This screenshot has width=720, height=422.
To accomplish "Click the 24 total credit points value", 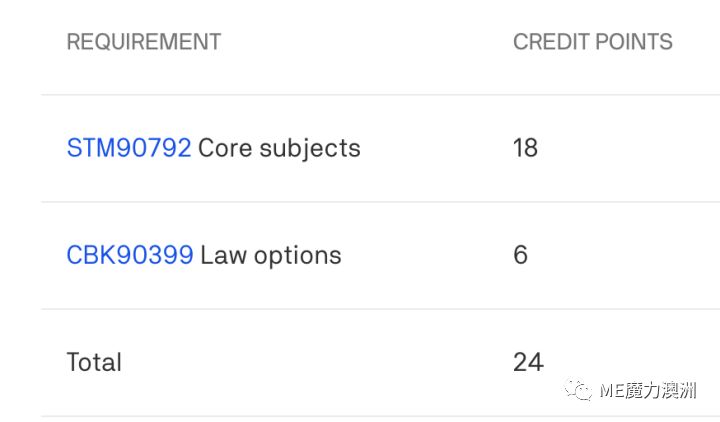I will click(x=529, y=362).
